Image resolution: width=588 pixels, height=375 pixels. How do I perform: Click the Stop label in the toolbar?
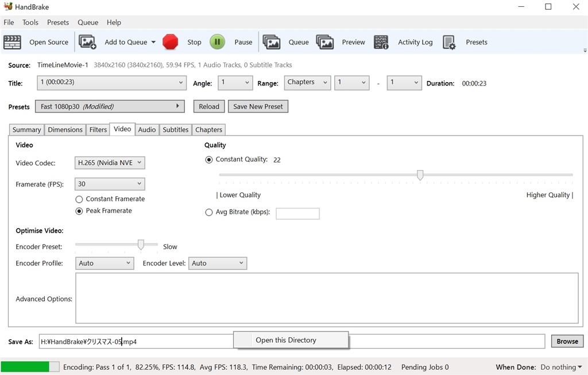point(194,42)
